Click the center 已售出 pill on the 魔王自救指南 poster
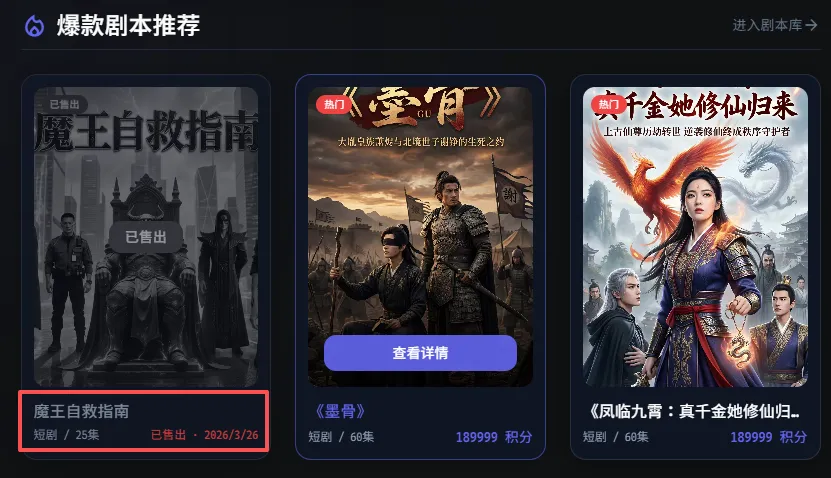Image resolution: width=831 pixels, height=478 pixels. (x=146, y=237)
